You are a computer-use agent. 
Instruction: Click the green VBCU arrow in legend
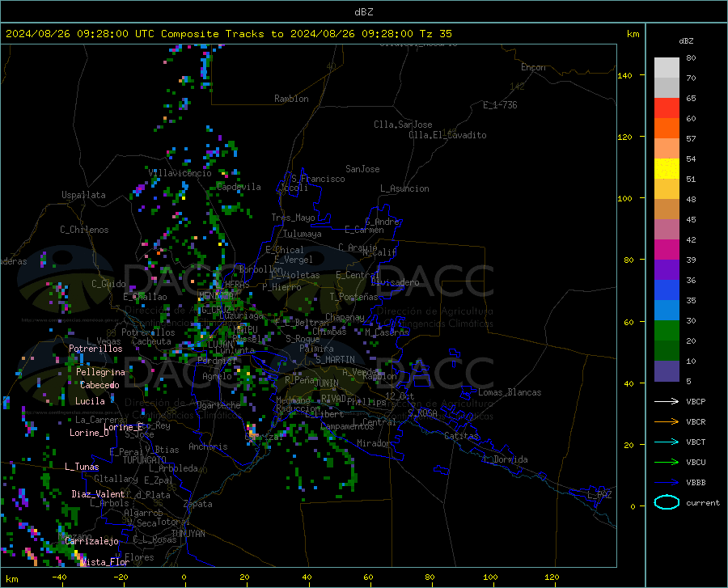pyautogui.click(x=667, y=463)
